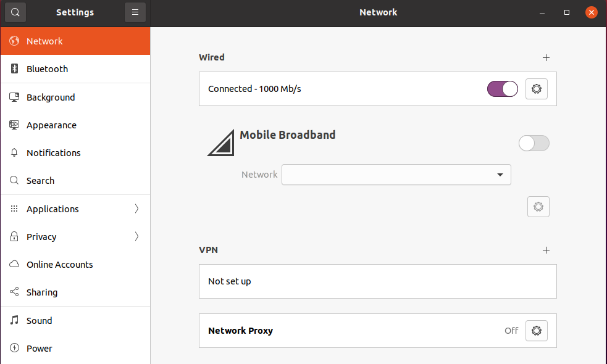
Task: Open Network Proxy gear settings
Action: (537, 331)
